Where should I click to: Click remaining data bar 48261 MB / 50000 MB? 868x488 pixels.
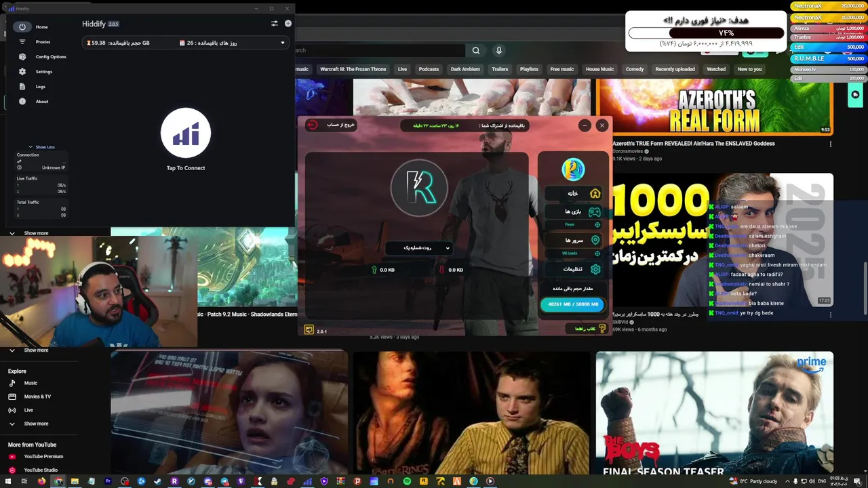click(573, 304)
